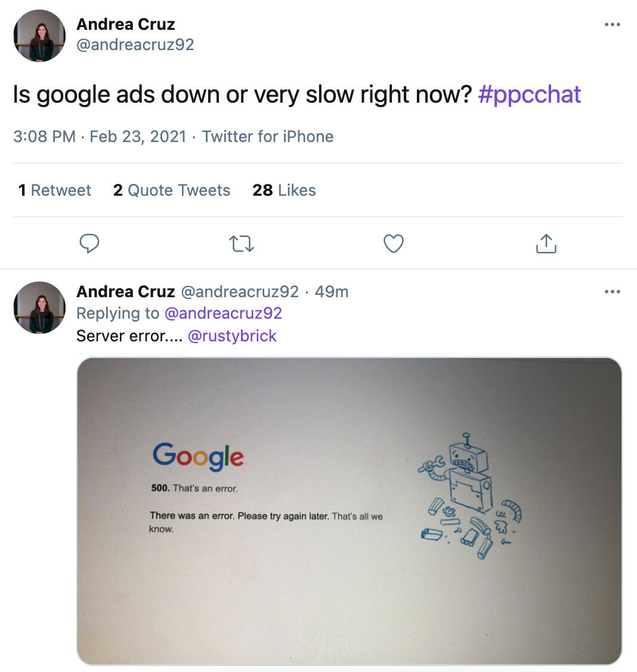This screenshot has width=637, height=672.
Task: Open the Google 500 error photo
Action: point(349,510)
